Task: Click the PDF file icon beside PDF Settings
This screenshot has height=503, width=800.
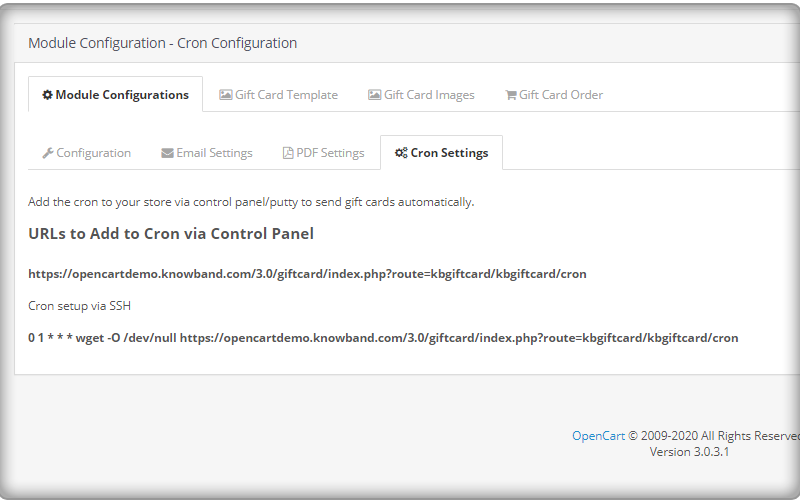Action: 288,153
